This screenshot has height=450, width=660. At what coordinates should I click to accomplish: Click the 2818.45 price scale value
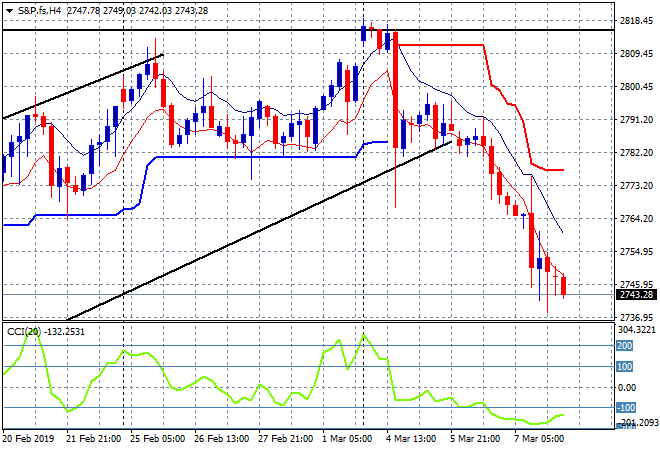(x=636, y=21)
